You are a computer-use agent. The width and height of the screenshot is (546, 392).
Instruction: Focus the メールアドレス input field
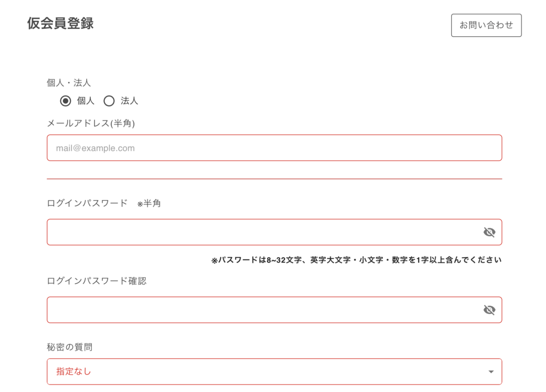click(274, 148)
